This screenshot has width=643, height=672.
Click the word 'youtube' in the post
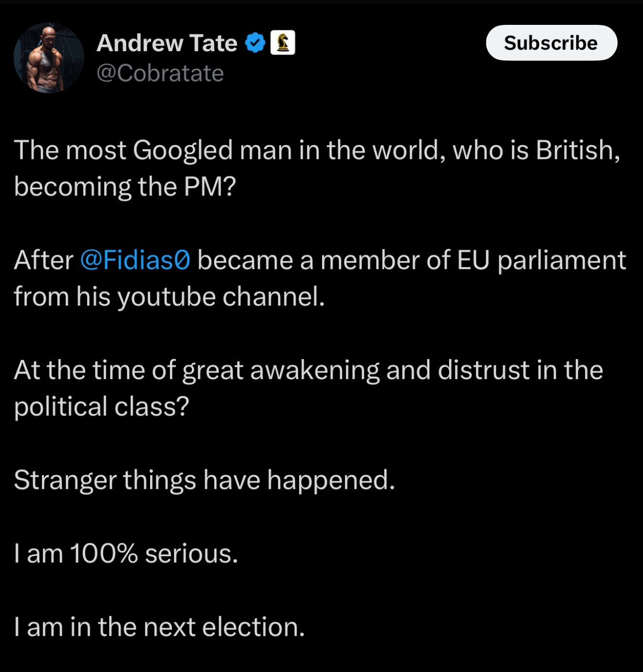[167, 297]
